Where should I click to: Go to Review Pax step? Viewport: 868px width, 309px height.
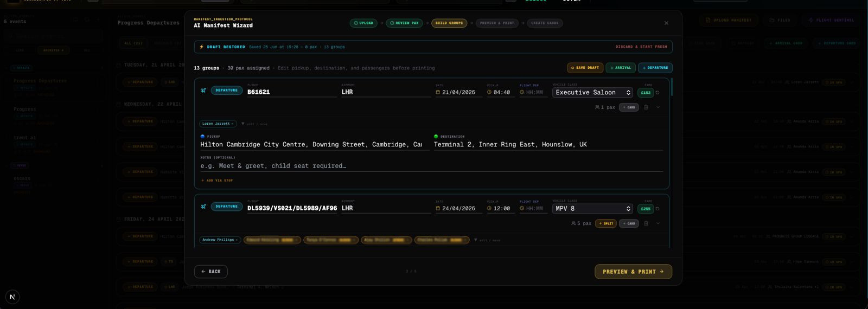(x=404, y=23)
